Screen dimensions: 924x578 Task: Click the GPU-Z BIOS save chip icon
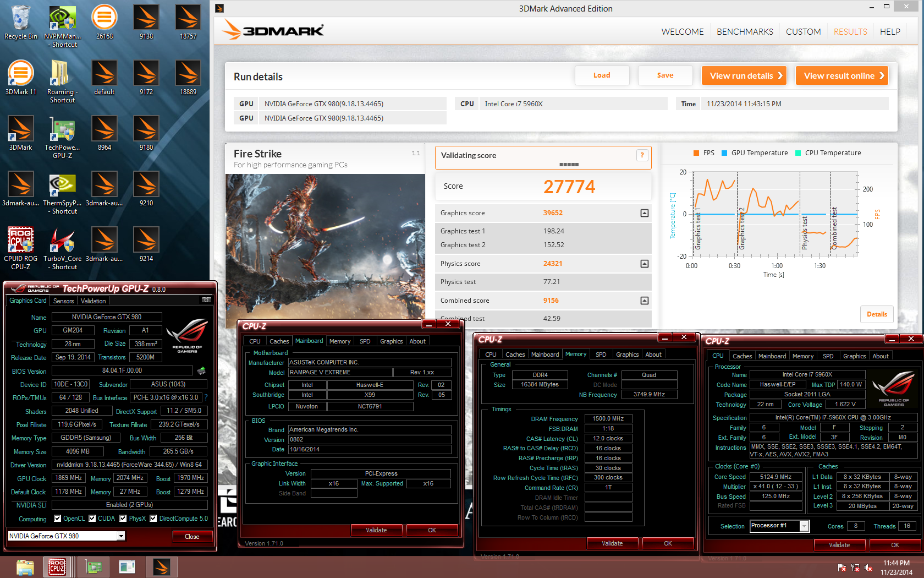[201, 370]
